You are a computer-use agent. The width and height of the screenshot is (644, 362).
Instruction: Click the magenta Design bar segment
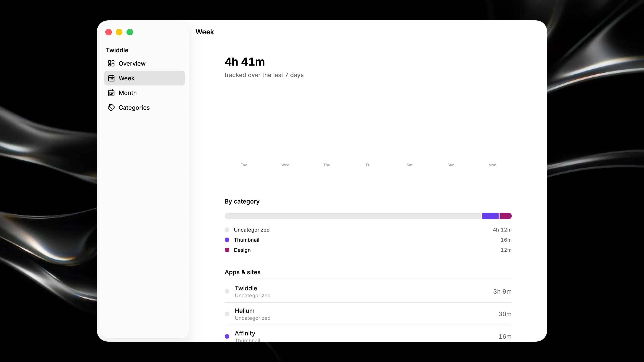tap(506, 216)
